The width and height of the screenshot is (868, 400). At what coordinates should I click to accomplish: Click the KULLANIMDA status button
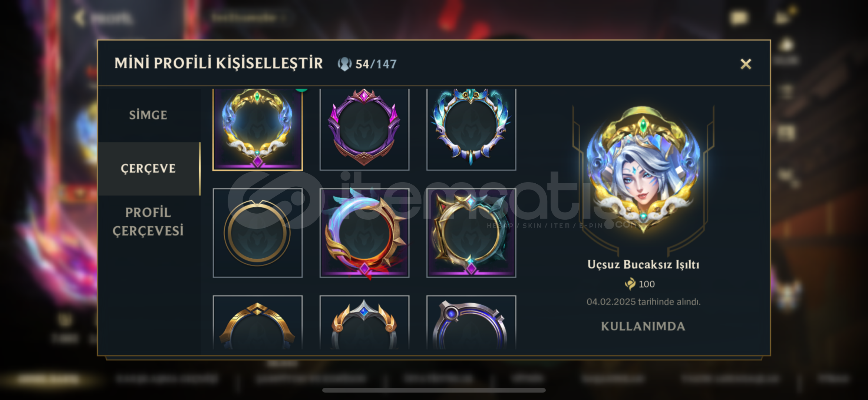(643, 326)
